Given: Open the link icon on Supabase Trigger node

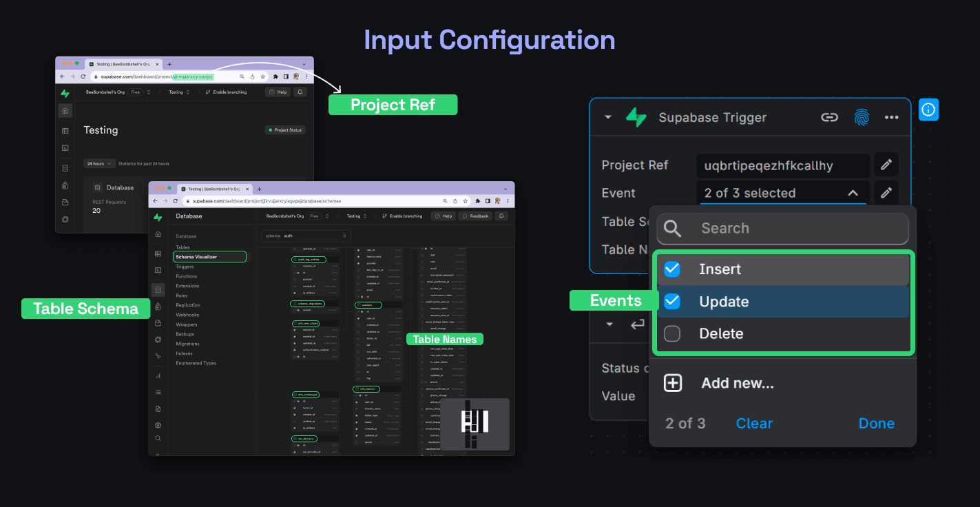Looking at the screenshot, I should pos(830,117).
